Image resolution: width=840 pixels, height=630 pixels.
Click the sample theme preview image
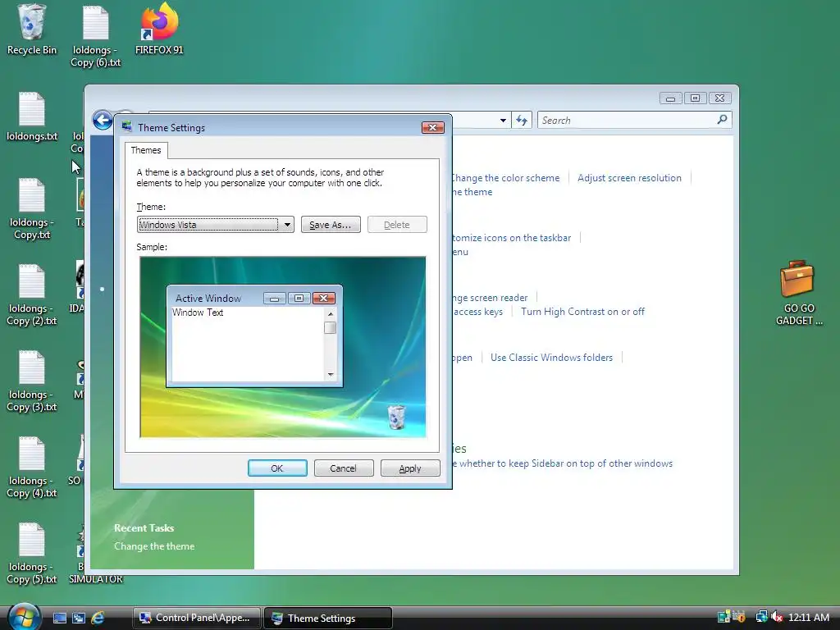(x=283, y=347)
